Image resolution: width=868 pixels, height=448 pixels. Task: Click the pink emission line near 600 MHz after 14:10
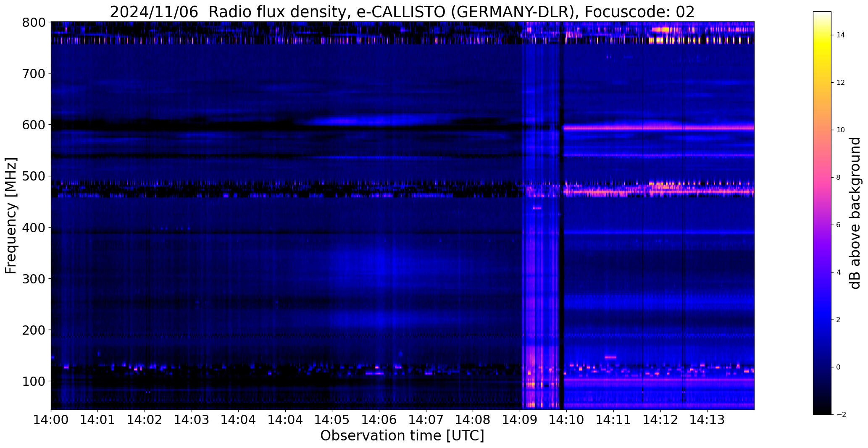(x=659, y=127)
